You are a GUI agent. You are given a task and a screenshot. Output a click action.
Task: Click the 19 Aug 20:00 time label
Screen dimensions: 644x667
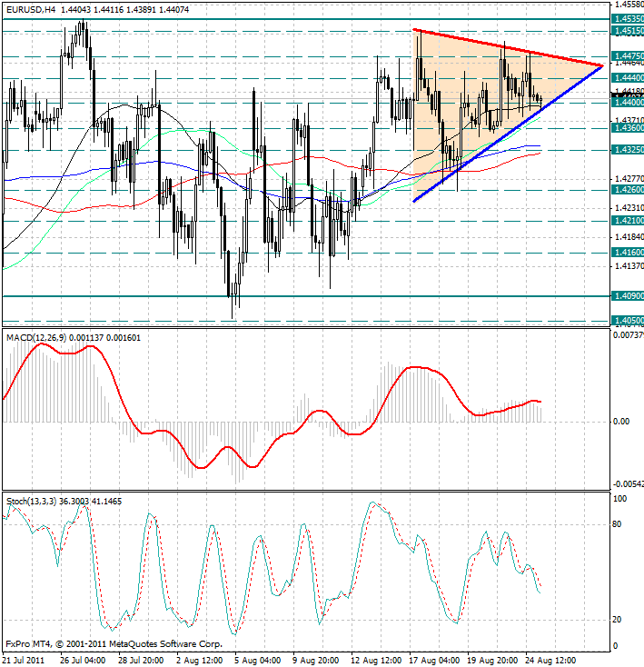(x=492, y=661)
